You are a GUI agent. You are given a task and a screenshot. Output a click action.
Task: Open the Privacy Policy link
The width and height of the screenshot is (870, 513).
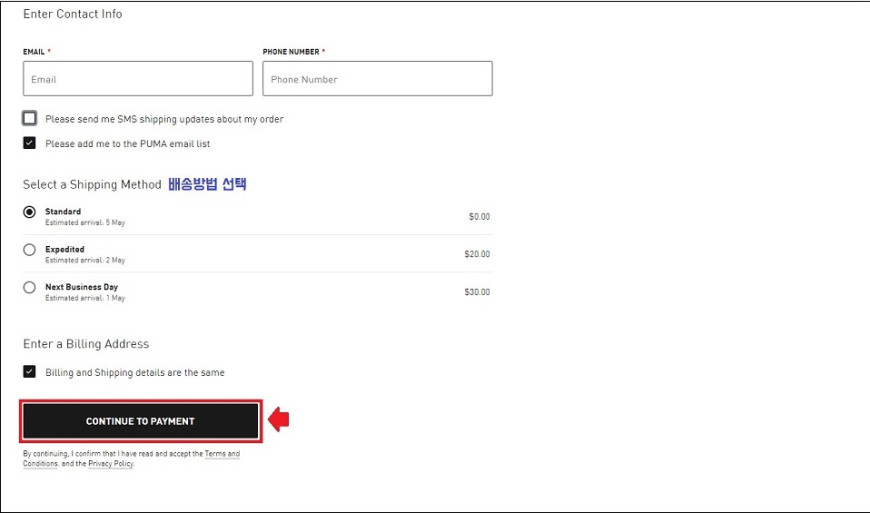click(x=111, y=464)
